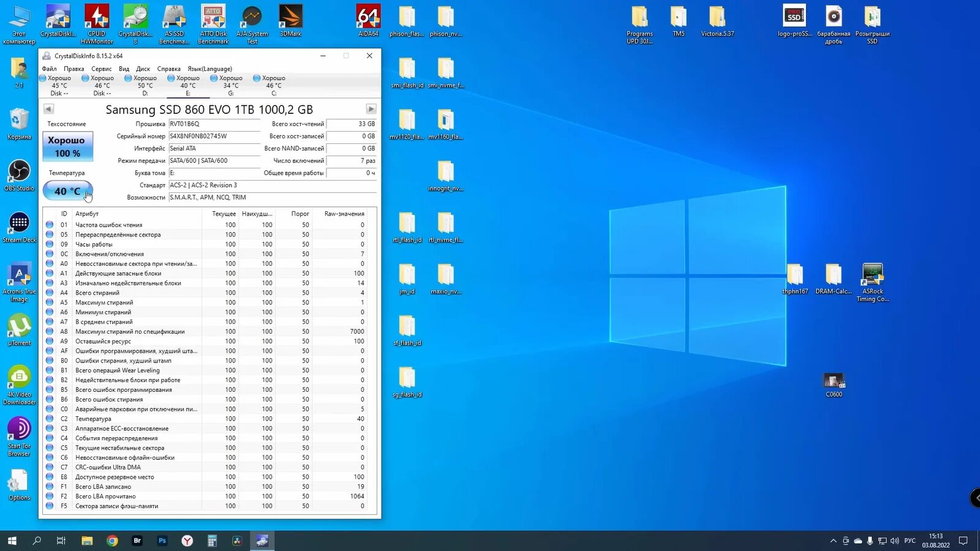Open DaVinci Resolve from the taskbar
Viewport: 980px width, 551px height.
(237, 541)
